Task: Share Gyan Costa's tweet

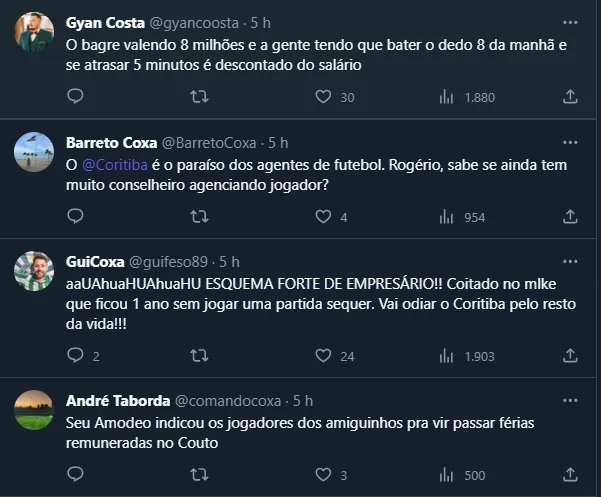Action: click(x=570, y=97)
